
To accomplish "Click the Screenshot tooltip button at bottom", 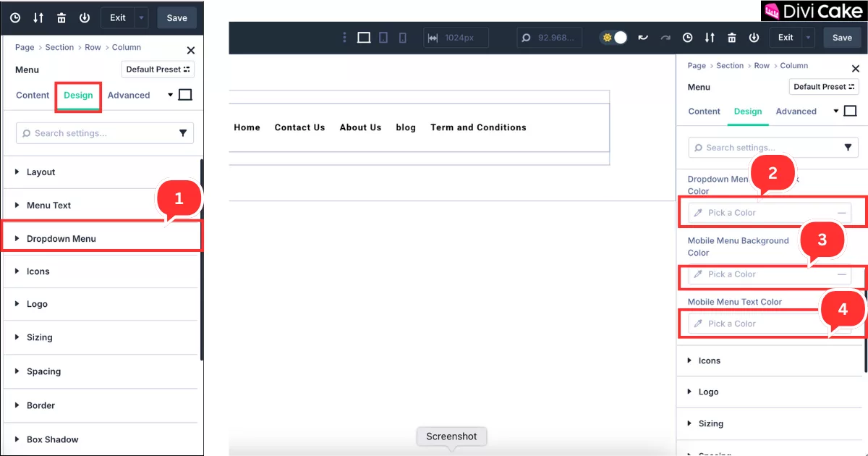I will click(x=452, y=436).
